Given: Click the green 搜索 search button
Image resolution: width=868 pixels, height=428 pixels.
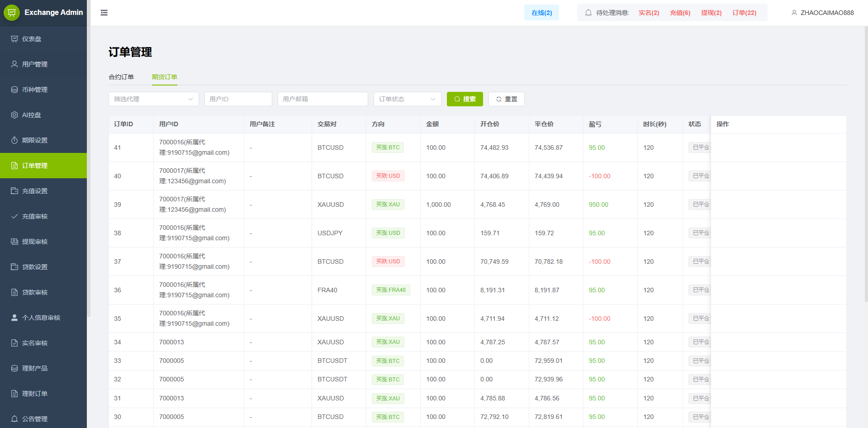Looking at the screenshot, I should point(465,99).
